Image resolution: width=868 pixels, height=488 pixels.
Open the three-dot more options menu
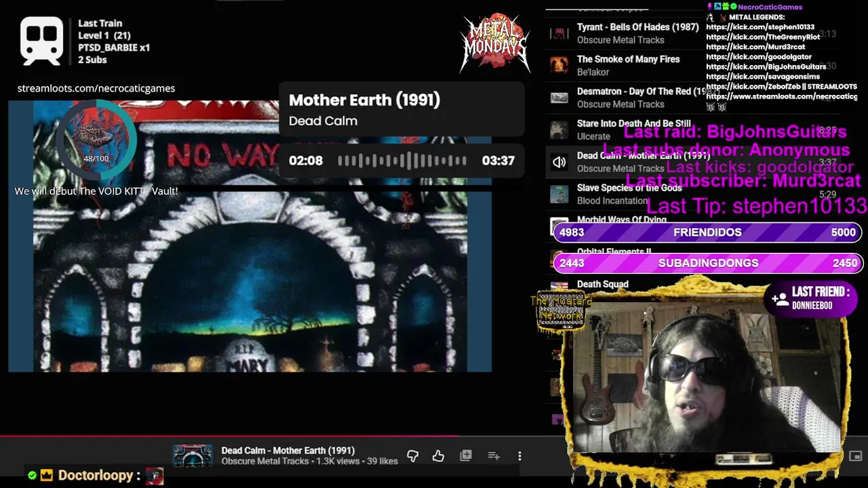(x=519, y=456)
